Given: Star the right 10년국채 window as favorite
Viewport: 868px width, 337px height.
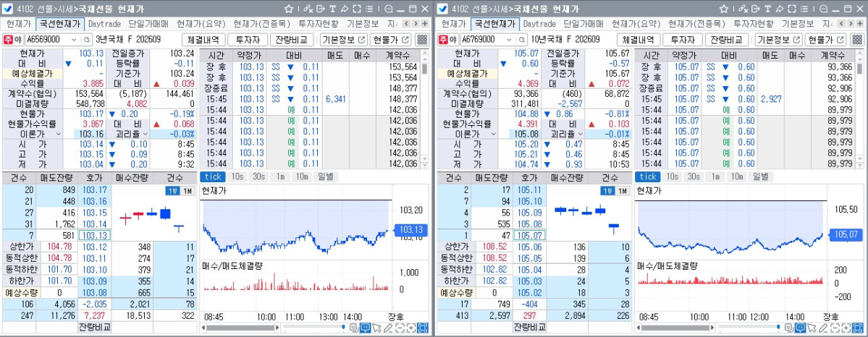Looking at the screenshot, I should tap(723, 9).
